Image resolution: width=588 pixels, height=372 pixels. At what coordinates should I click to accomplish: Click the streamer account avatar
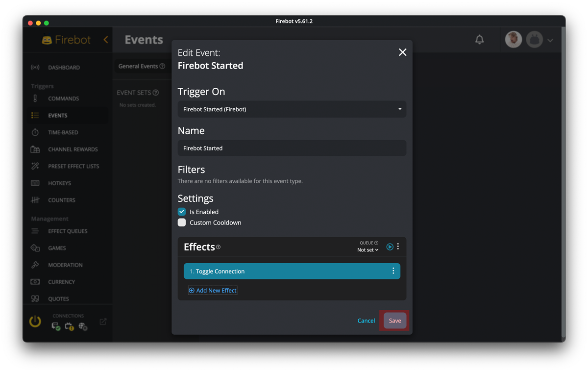coord(514,40)
